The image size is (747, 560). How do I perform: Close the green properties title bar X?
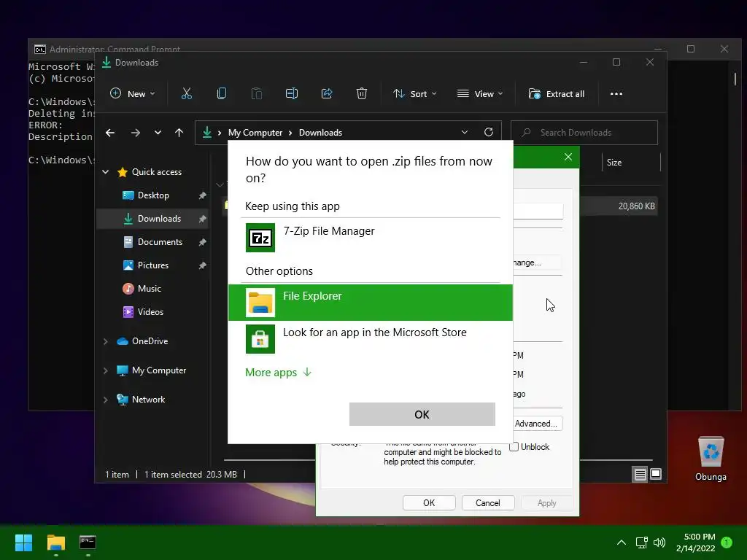(568, 157)
